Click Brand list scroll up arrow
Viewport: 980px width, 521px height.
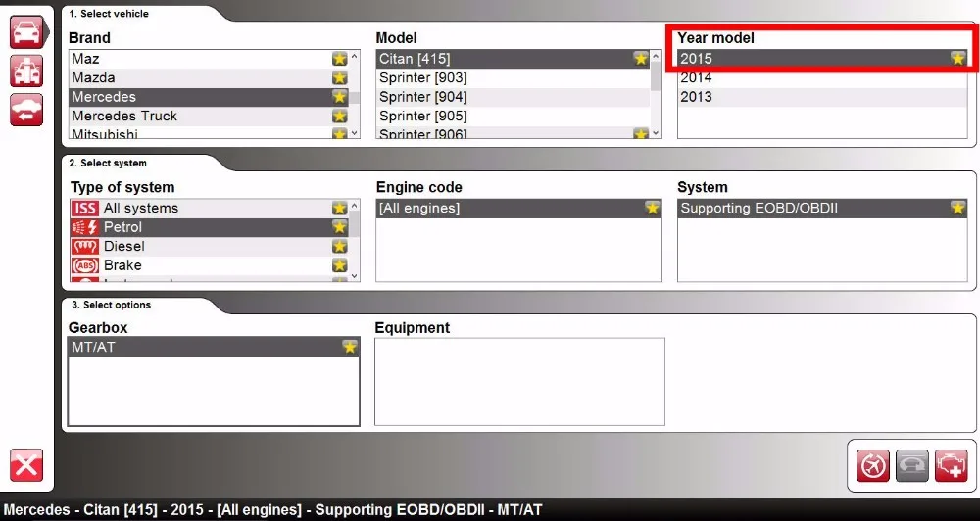355,56
